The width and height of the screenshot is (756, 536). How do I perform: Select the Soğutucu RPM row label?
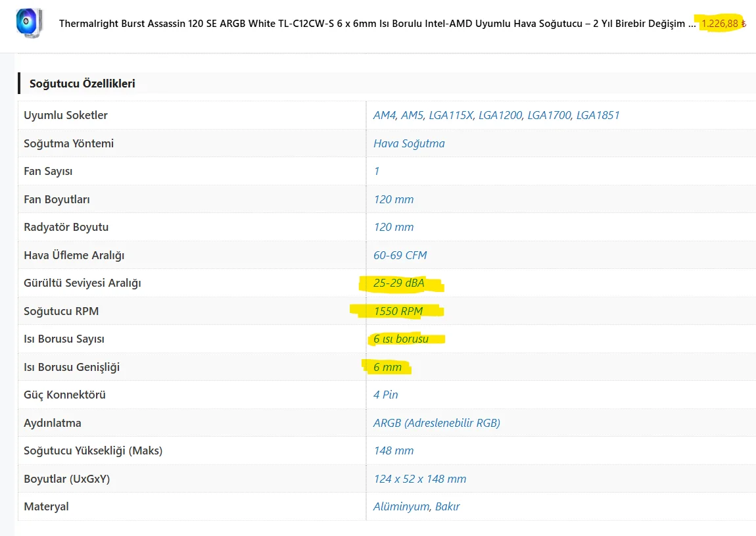61,311
